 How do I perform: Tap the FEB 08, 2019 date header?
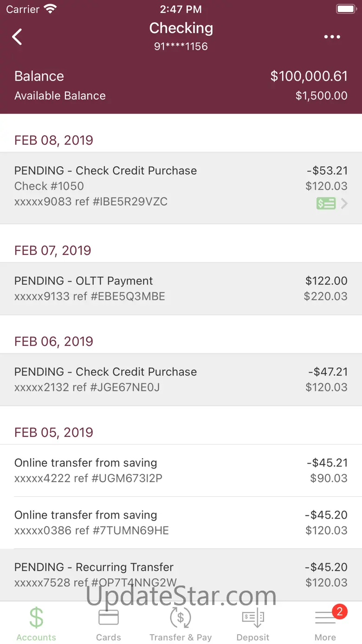pyautogui.click(x=54, y=140)
